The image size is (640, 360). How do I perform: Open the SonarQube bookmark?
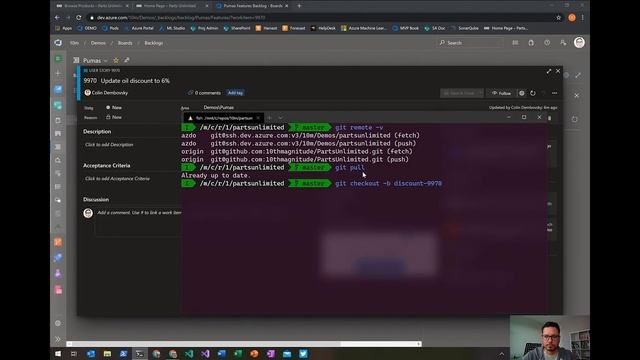pyautogui.click(x=464, y=28)
